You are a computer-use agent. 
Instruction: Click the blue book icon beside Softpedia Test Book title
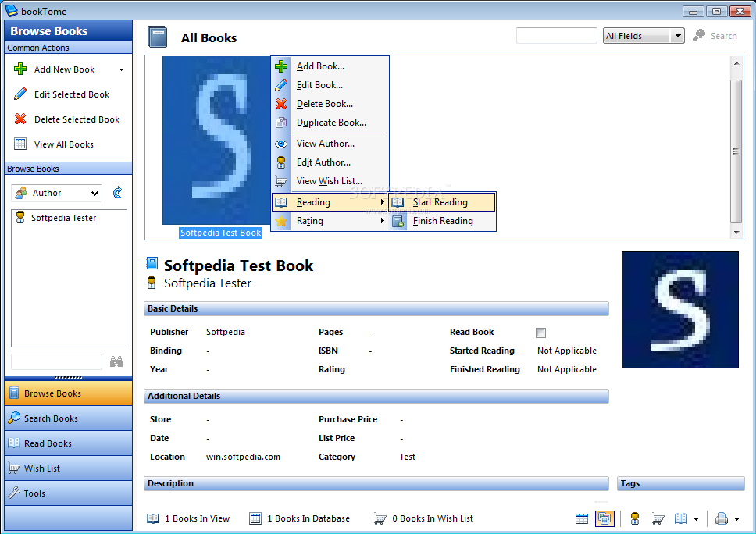coord(152,263)
